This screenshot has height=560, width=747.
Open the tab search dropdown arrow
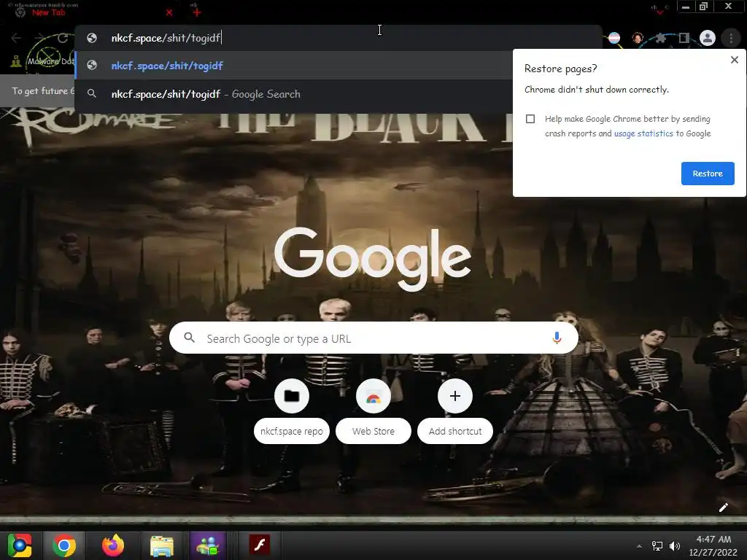click(659, 12)
